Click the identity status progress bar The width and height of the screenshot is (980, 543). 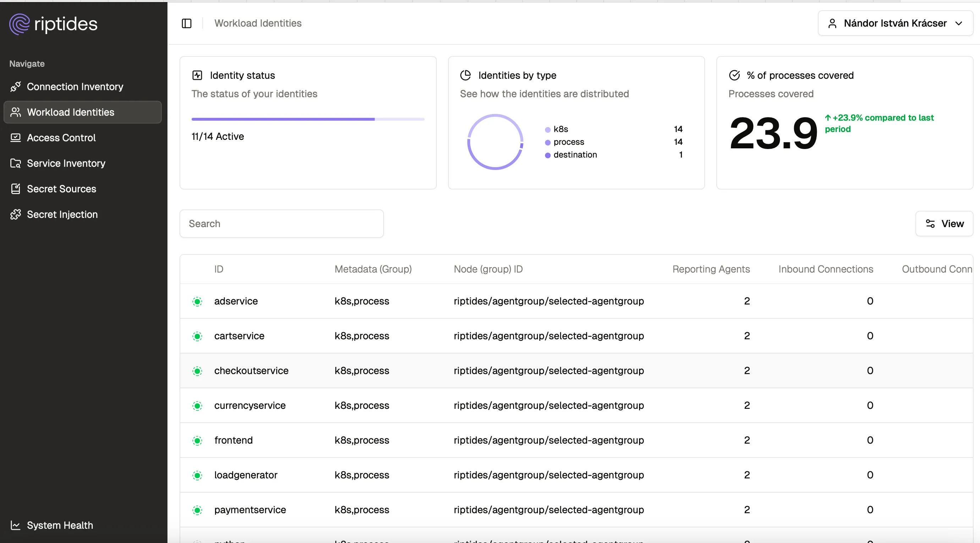pos(308,119)
